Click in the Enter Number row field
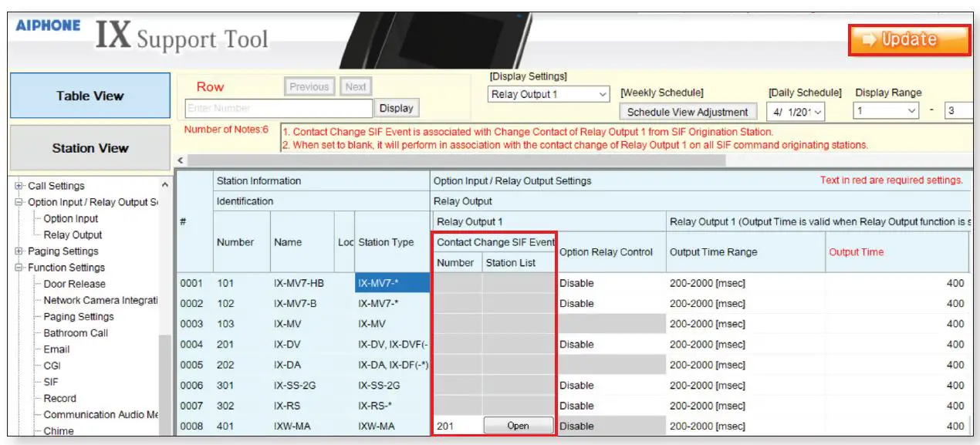The height and width of the screenshot is (445, 980). tap(279, 108)
